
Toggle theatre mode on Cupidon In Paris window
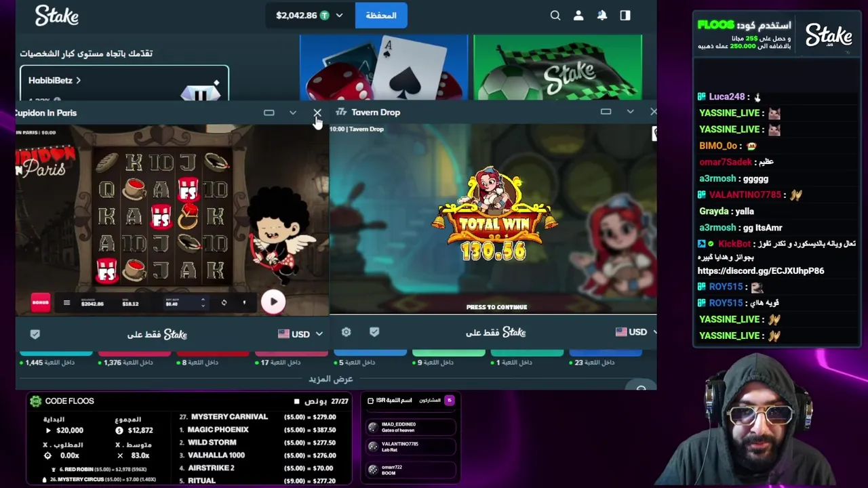(x=269, y=113)
